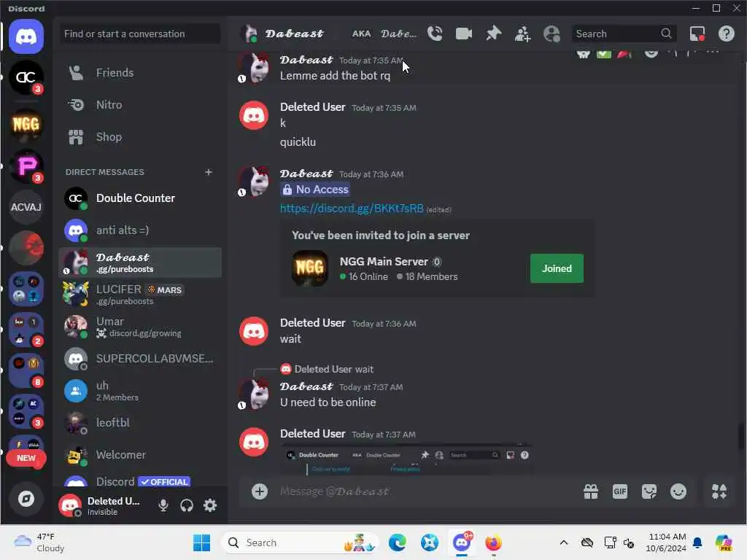
Task: Add friends to this DM
Action: pyautogui.click(x=522, y=34)
